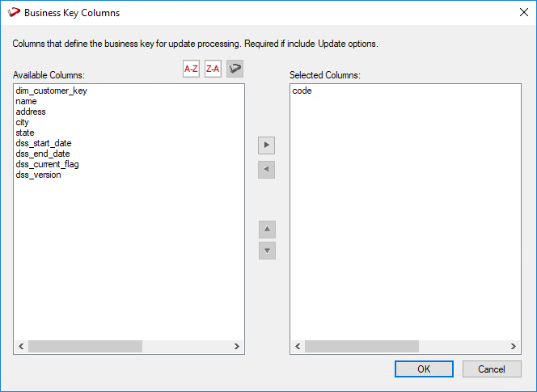Click the Selected Columns horizontal scrollbar thumb
This screenshot has width=537, height=392.
click(362, 346)
